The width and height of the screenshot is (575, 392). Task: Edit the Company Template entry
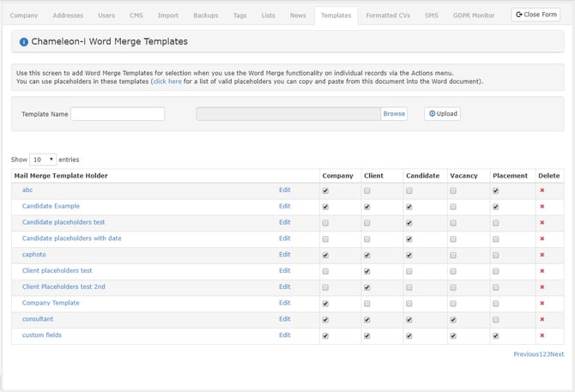click(x=285, y=303)
